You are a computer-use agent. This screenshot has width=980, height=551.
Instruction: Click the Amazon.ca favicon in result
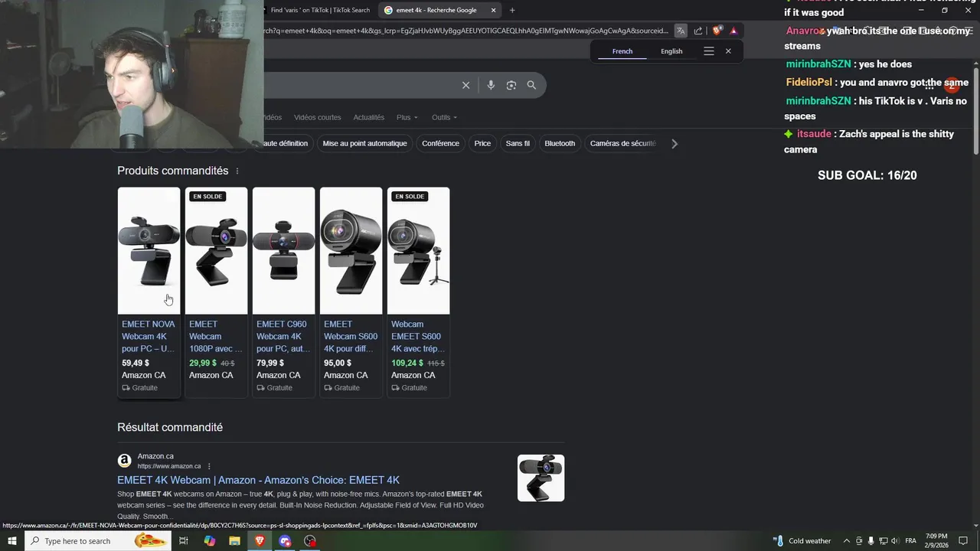(124, 461)
